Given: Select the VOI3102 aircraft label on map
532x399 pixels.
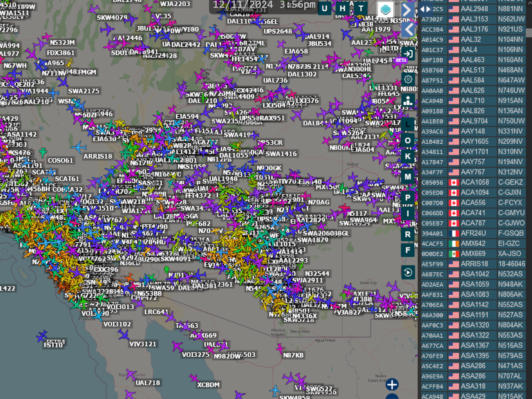Looking at the screenshot, I should (117, 324).
